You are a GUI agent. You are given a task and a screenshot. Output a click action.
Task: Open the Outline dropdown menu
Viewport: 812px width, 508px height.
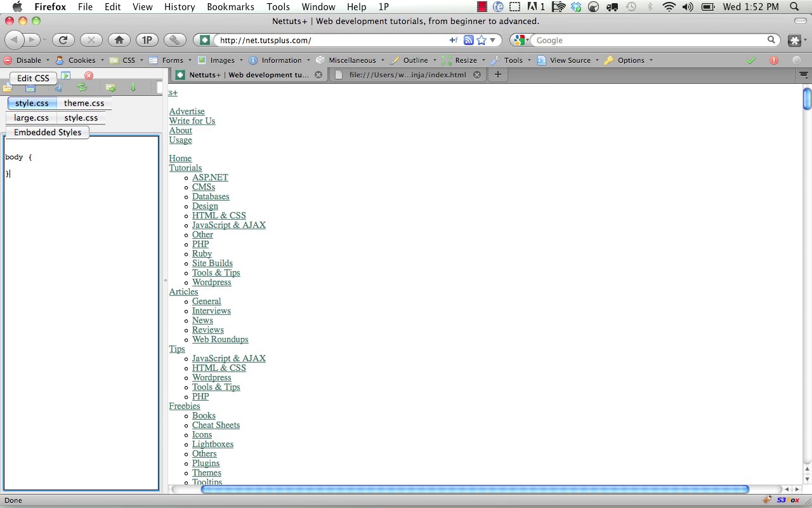[x=413, y=60]
